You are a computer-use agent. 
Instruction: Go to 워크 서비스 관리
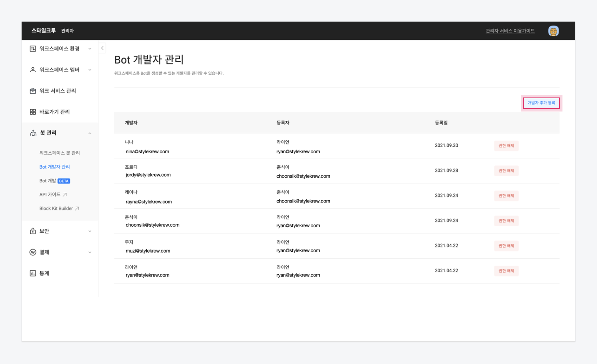point(58,91)
